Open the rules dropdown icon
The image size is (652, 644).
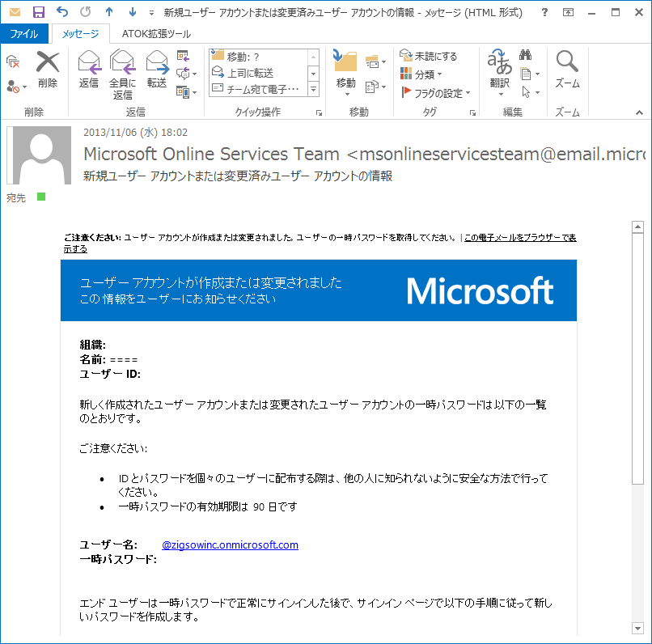point(375,62)
